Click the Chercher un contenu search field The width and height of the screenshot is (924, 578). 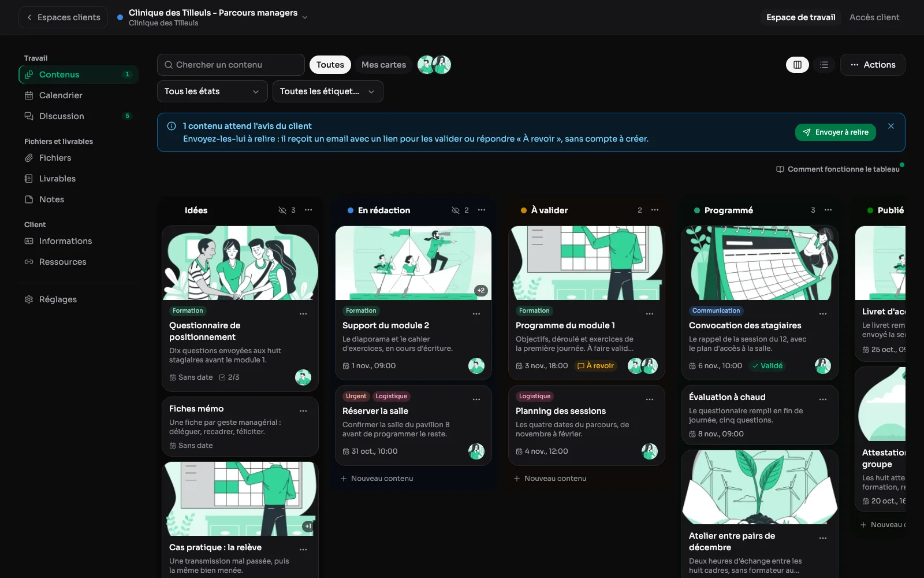231,65
